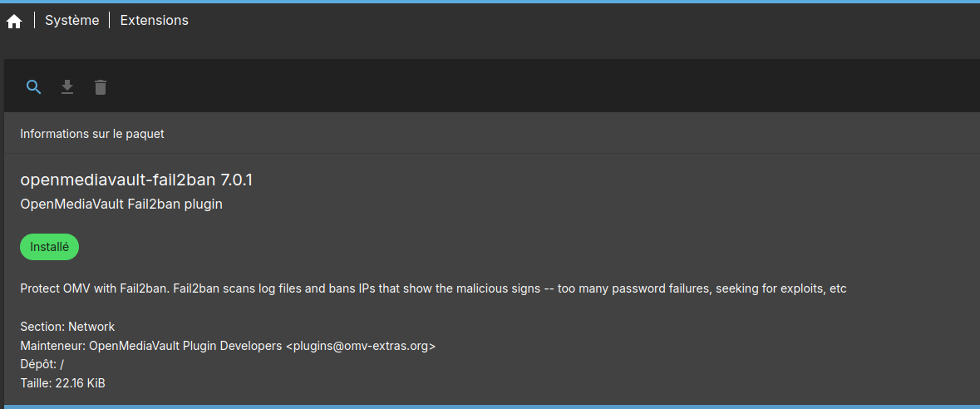Open the Système breadcrumb
This screenshot has height=409, width=980.
point(71,21)
